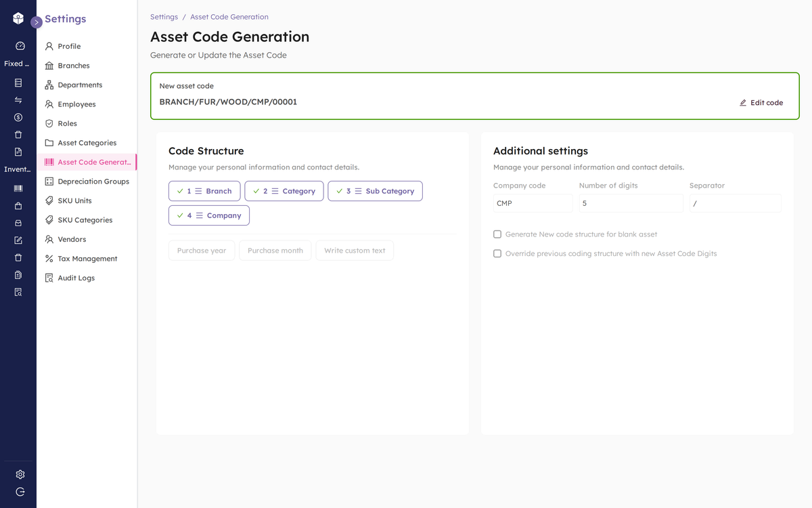Click the Profile person icon

pos(49,47)
